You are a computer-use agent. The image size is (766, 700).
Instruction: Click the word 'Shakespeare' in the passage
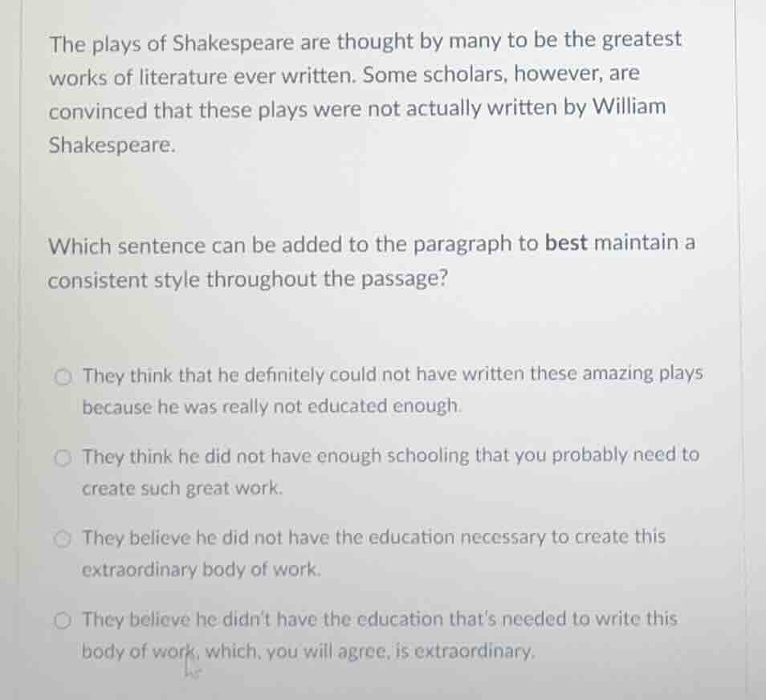(x=112, y=144)
